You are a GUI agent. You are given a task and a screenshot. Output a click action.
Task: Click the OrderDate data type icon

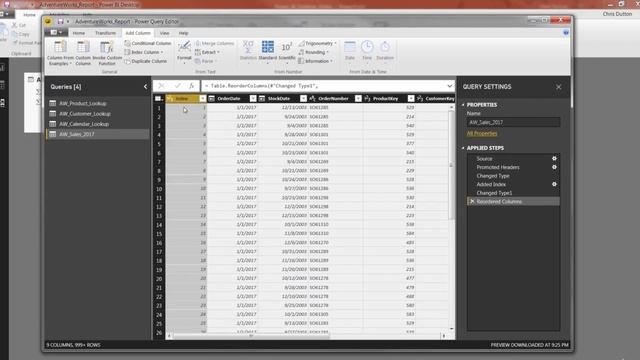211,98
